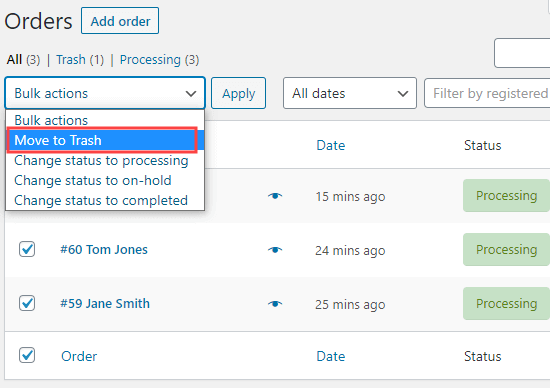Preview order #60 Tom Jones eye icon
The image size is (550, 388).
click(x=275, y=250)
